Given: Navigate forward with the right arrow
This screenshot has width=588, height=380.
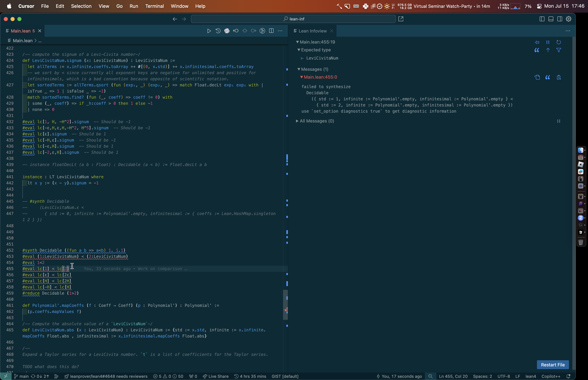Looking at the screenshot, I should point(184,19).
